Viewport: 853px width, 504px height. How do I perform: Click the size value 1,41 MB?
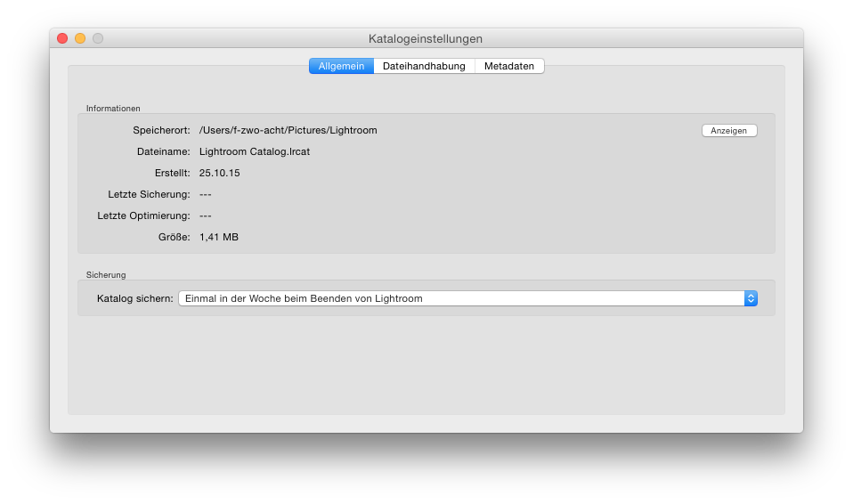tap(219, 237)
